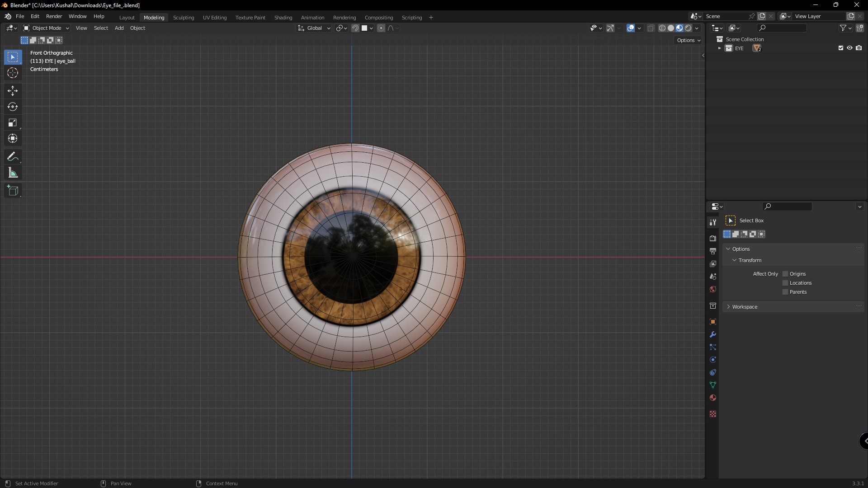Open the Tool properties tab

[x=713, y=222]
